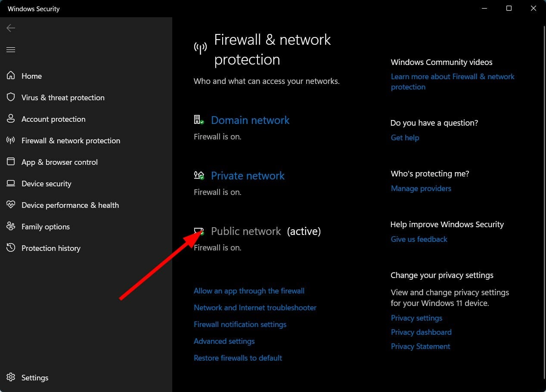This screenshot has width=546, height=392.
Task: Select Home in the sidebar
Action: (x=31, y=76)
